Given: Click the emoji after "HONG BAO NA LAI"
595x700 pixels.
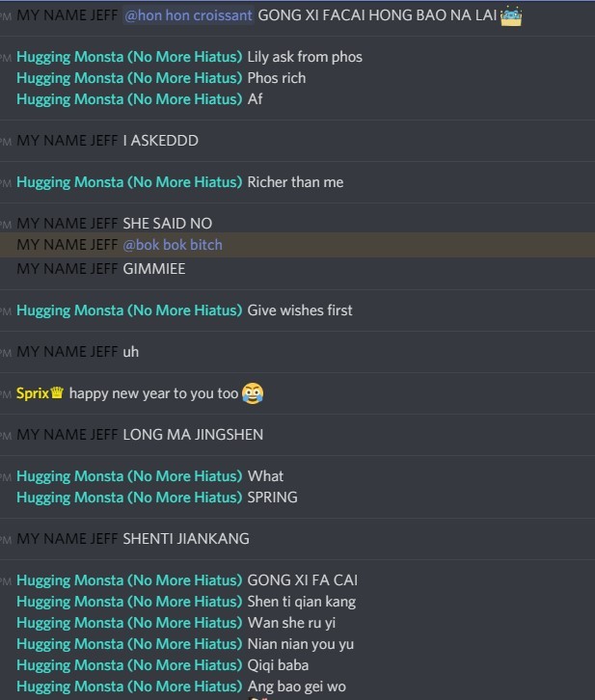Looking at the screenshot, I should point(511,15).
